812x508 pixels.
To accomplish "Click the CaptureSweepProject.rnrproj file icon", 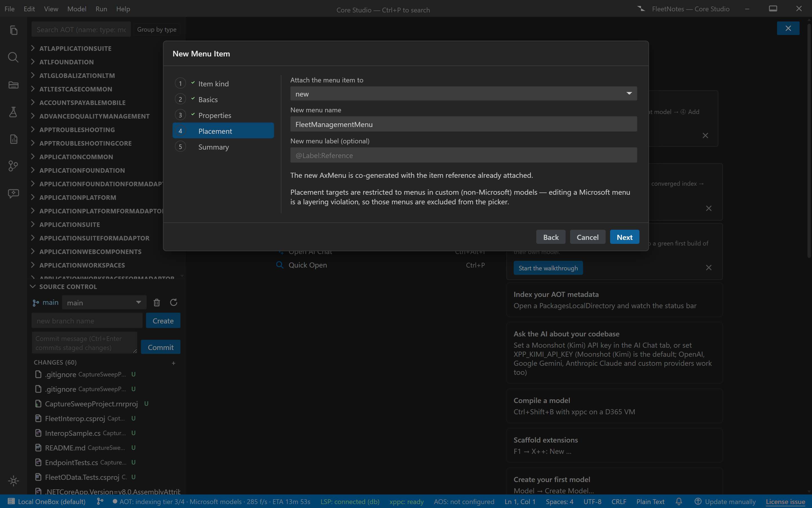I will (x=38, y=404).
